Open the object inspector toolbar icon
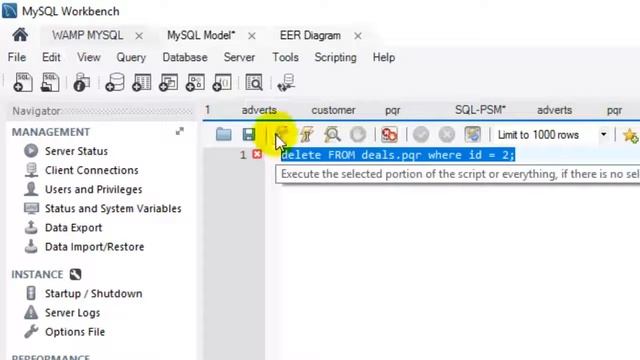Viewport: 640px width, 360px height. 82,82
